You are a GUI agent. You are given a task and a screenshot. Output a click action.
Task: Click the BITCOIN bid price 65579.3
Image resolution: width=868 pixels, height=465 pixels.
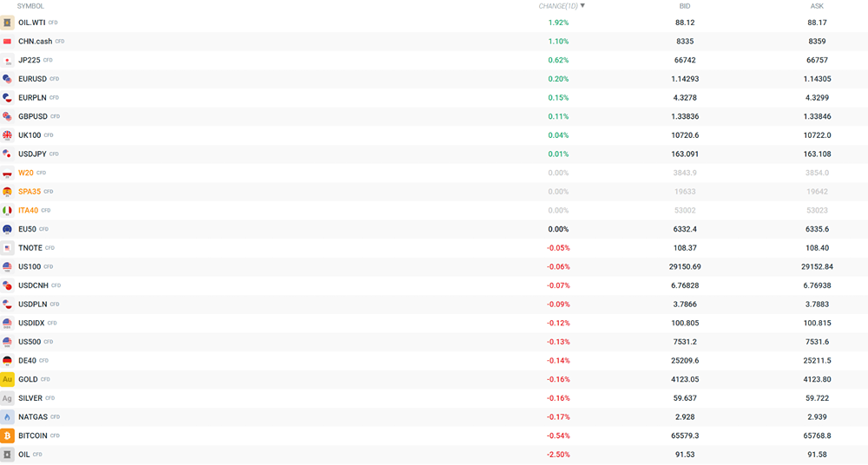click(685, 436)
